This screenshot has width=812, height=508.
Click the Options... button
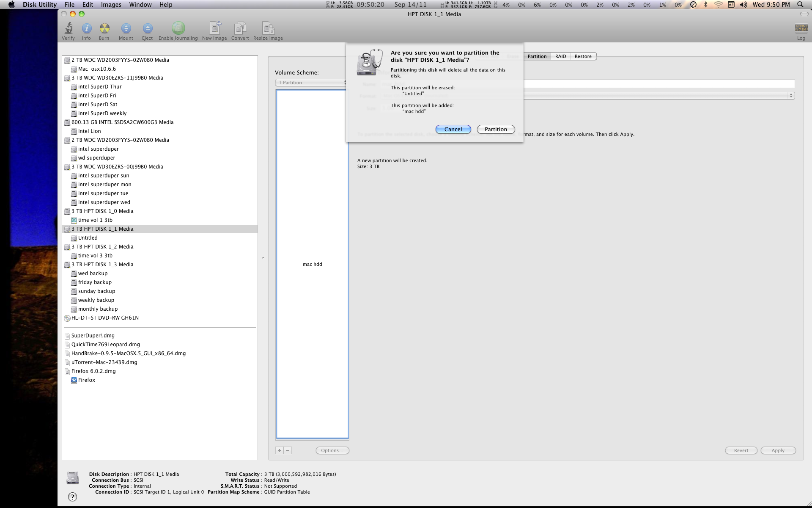(x=332, y=450)
